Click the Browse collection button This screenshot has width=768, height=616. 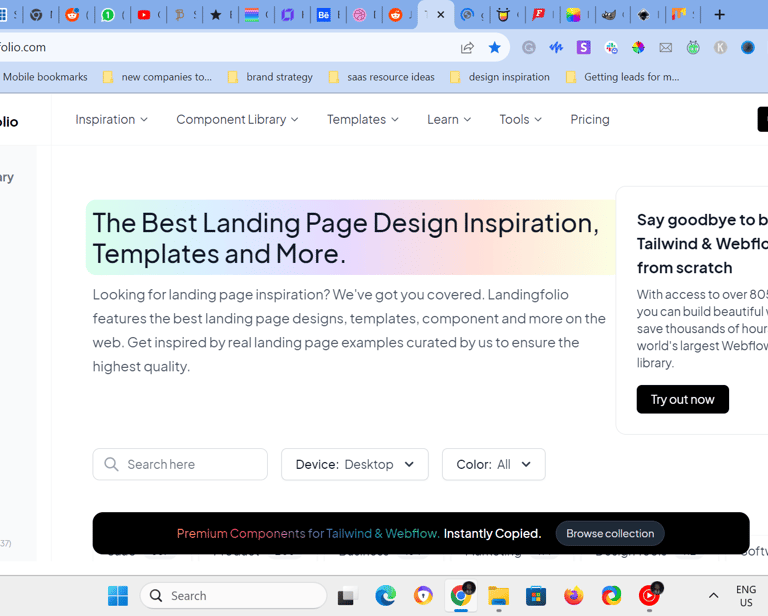click(610, 534)
